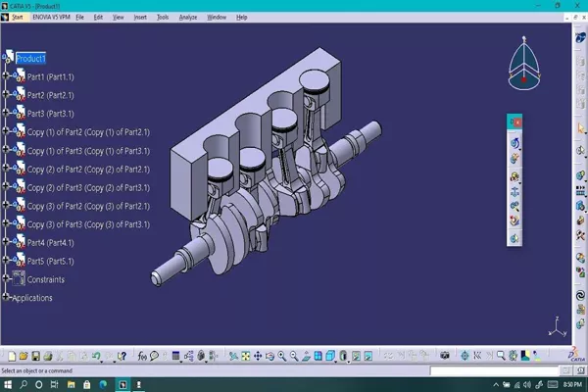This screenshot has height=392, width=588.
Task: Click the Undo arrow icon
Action: [x=96, y=356]
